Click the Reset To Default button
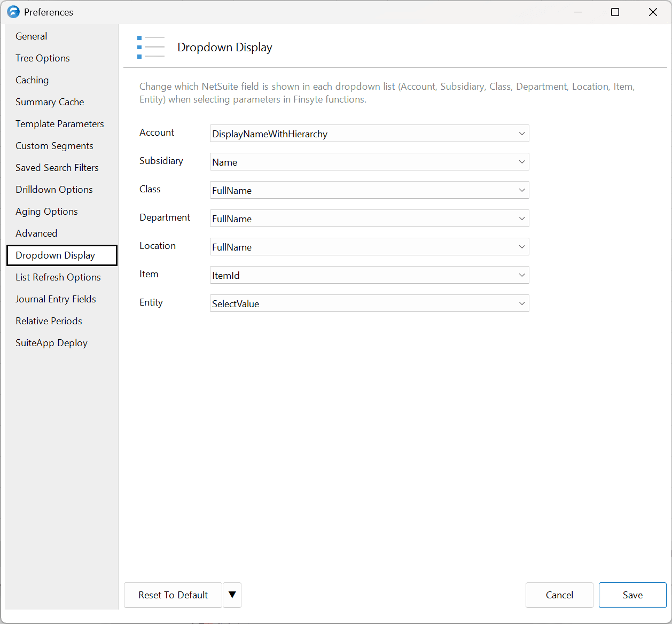 pyautogui.click(x=173, y=595)
